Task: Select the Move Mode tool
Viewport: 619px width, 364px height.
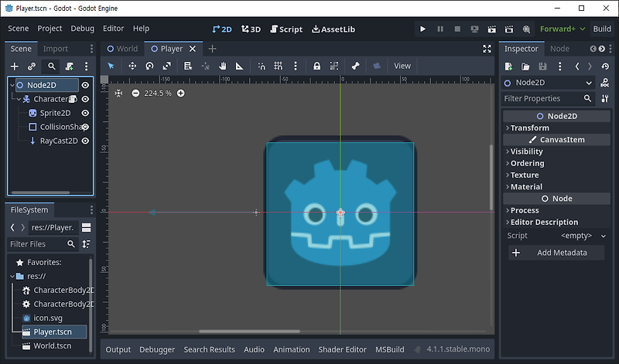Action: (132, 66)
